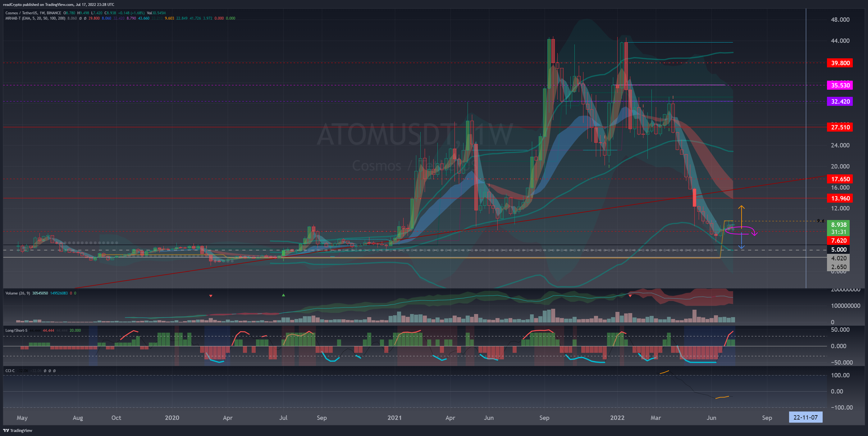Screen dimensions: 868x436
Task: Click the red 7.620 price label
Action: point(838,240)
